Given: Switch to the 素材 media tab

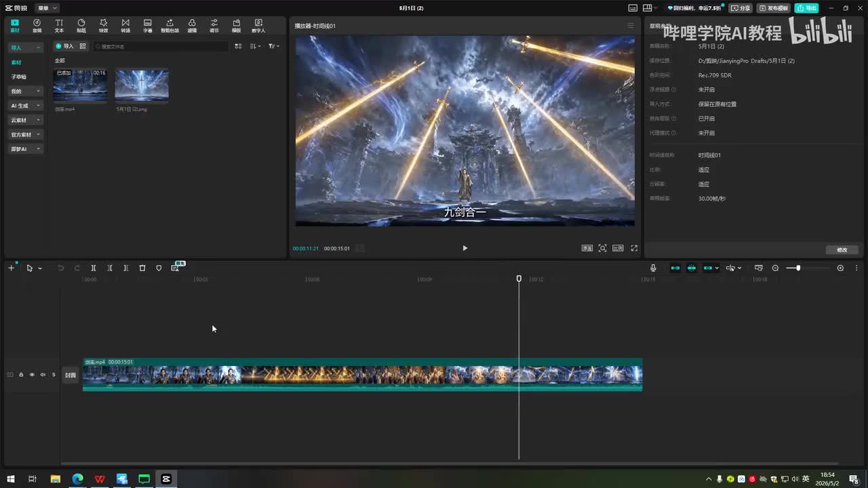Looking at the screenshot, I should (x=15, y=26).
